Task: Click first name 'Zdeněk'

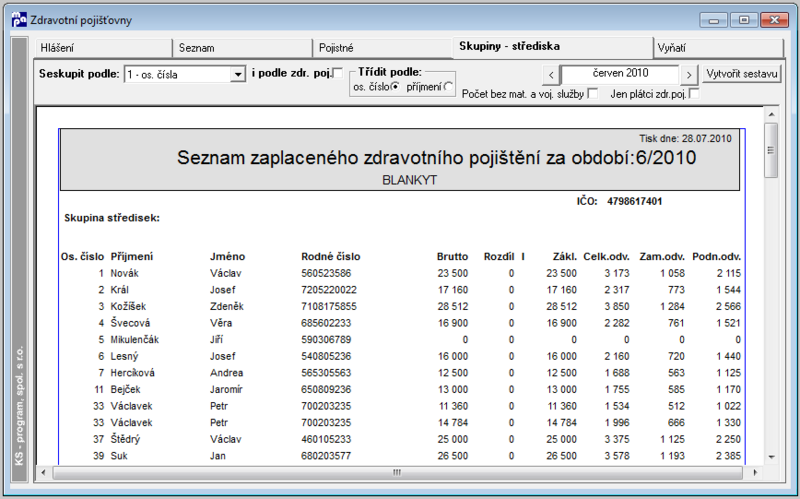Action: pos(227,307)
